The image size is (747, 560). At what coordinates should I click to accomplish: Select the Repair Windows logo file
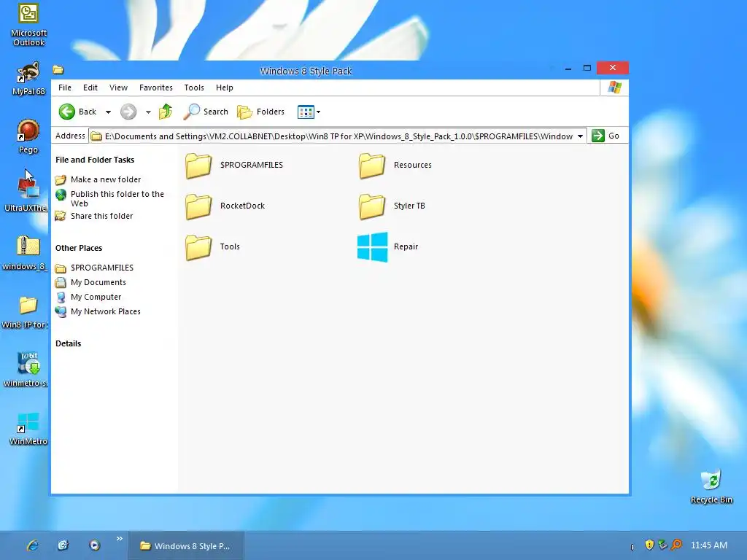click(373, 247)
